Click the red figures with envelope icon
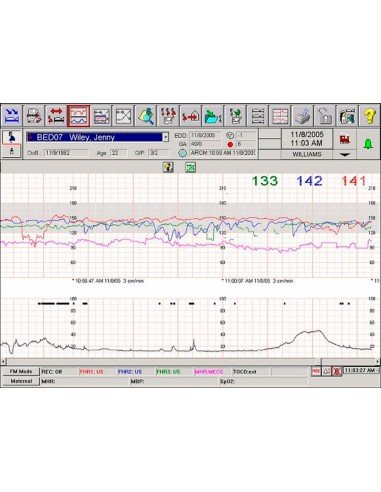This screenshot has width=381, height=492. click(168, 116)
